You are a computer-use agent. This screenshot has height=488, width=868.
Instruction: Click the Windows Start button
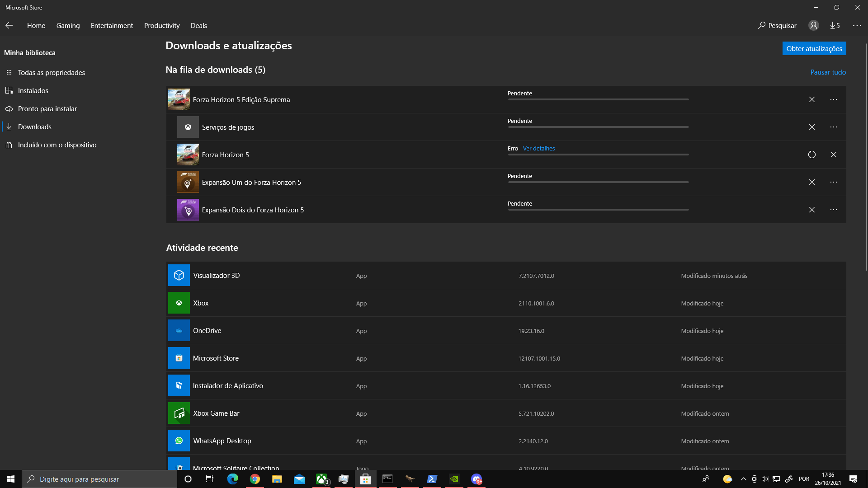coord(11,479)
